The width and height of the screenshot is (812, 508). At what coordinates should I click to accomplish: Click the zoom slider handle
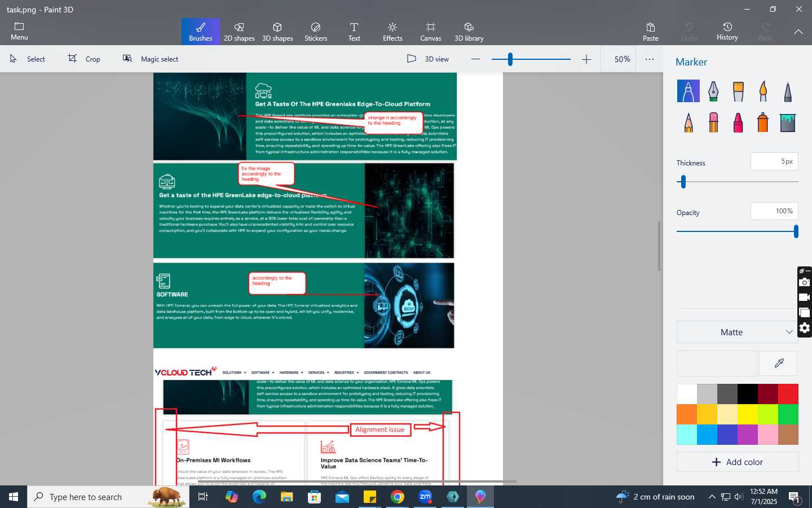(x=510, y=59)
